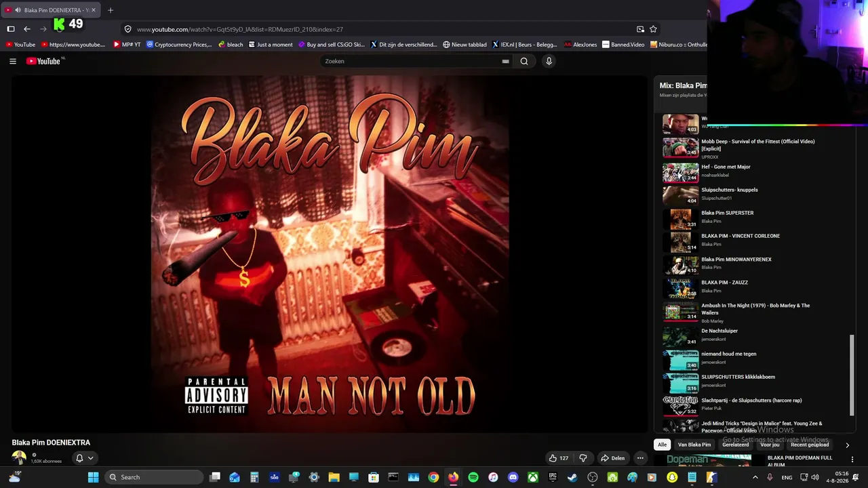Screen dimensions: 868x488
Task: Go to the YouTube home logo
Action: (x=45, y=61)
